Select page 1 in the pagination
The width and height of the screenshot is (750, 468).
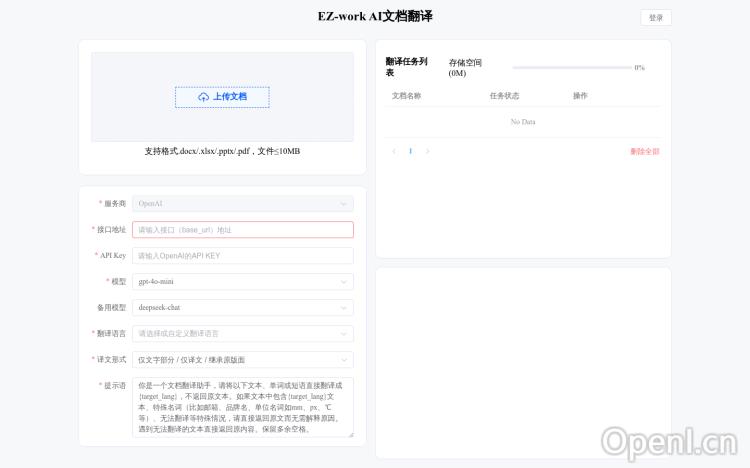(x=410, y=151)
